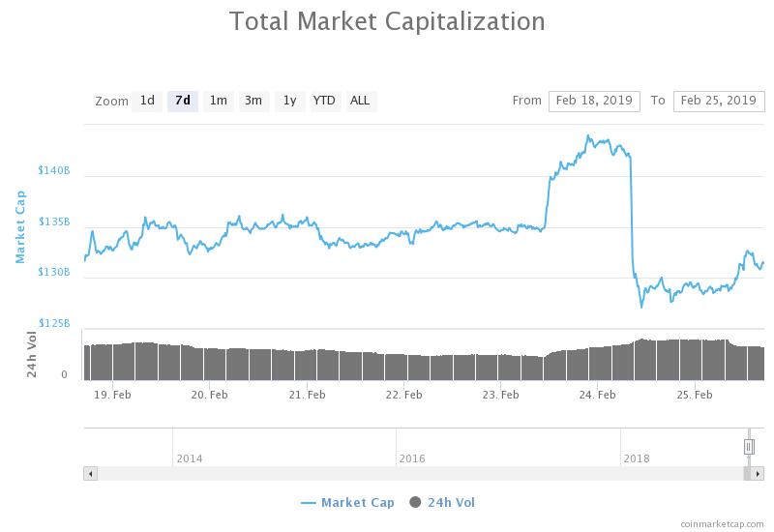Click the navigator scrollbar track
This screenshot has width=774, height=532.
[420, 474]
